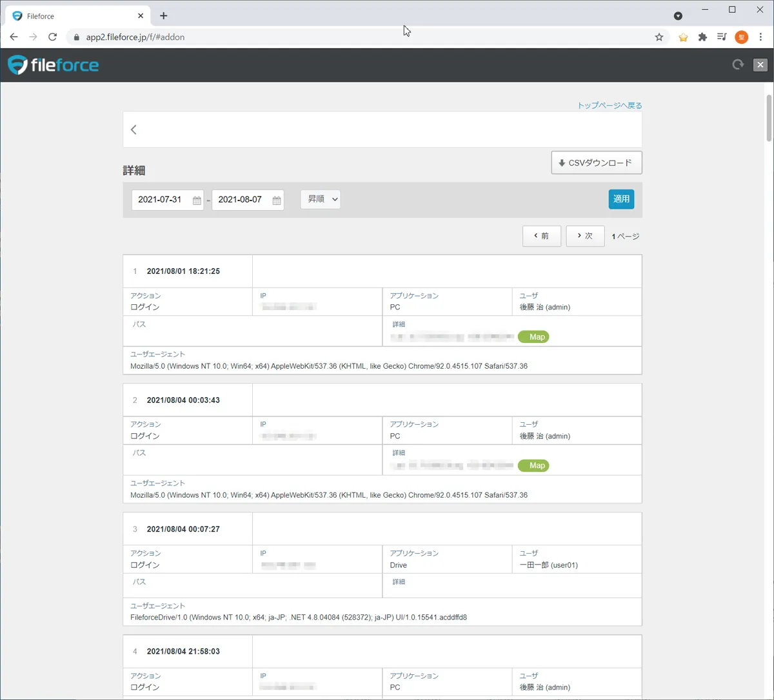The height and width of the screenshot is (700, 774).
Task: Click the start date field 2021-07-31
Action: 160,200
